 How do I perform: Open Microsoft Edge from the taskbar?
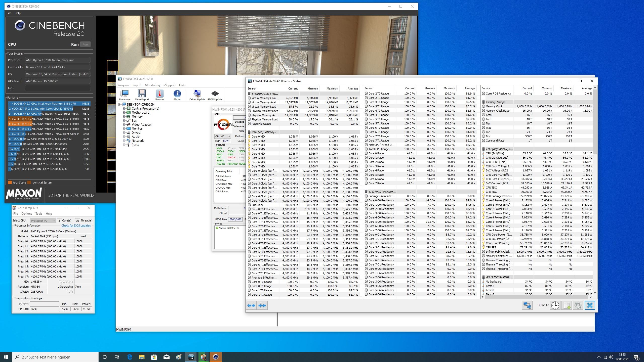coord(130,357)
